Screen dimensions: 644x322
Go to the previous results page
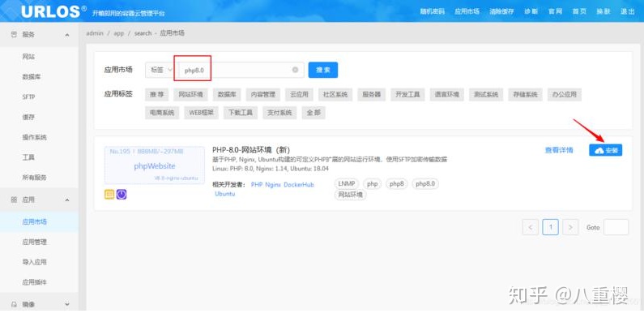[531, 227]
